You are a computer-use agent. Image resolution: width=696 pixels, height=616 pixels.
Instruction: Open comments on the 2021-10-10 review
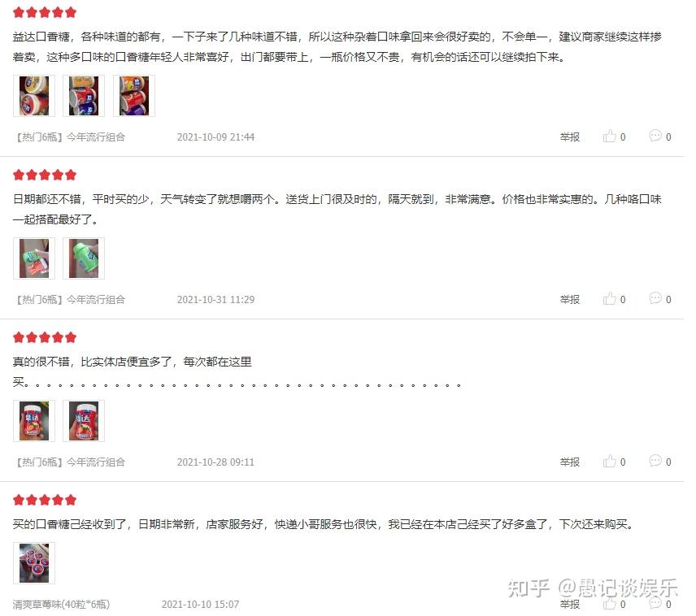pos(660,604)
